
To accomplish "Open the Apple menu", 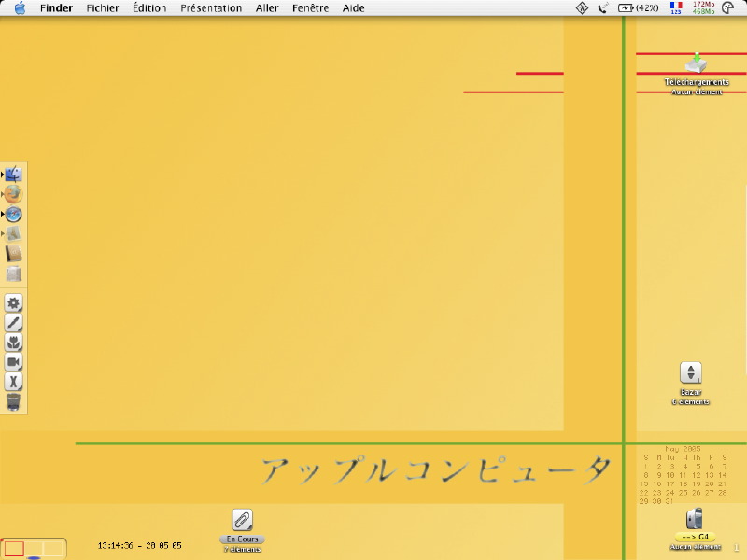I will pyautogui.click(x=20, y=8).
